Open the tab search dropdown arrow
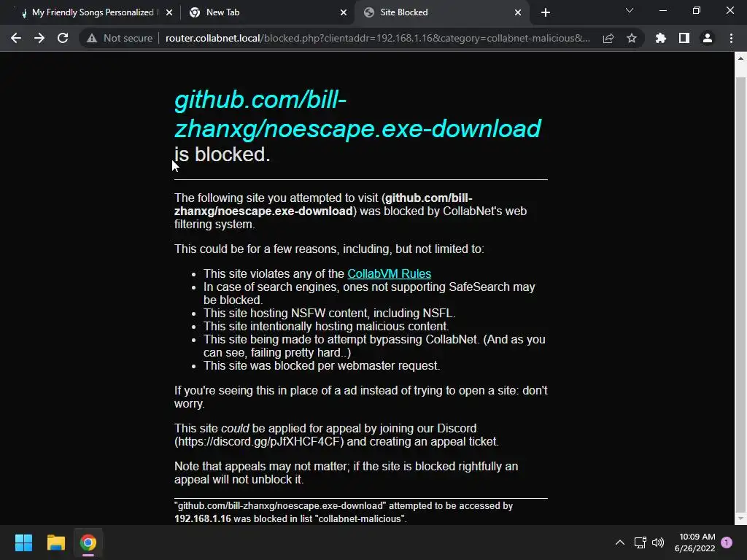Screen dimensions: 747x560 (x=630, y=10)
